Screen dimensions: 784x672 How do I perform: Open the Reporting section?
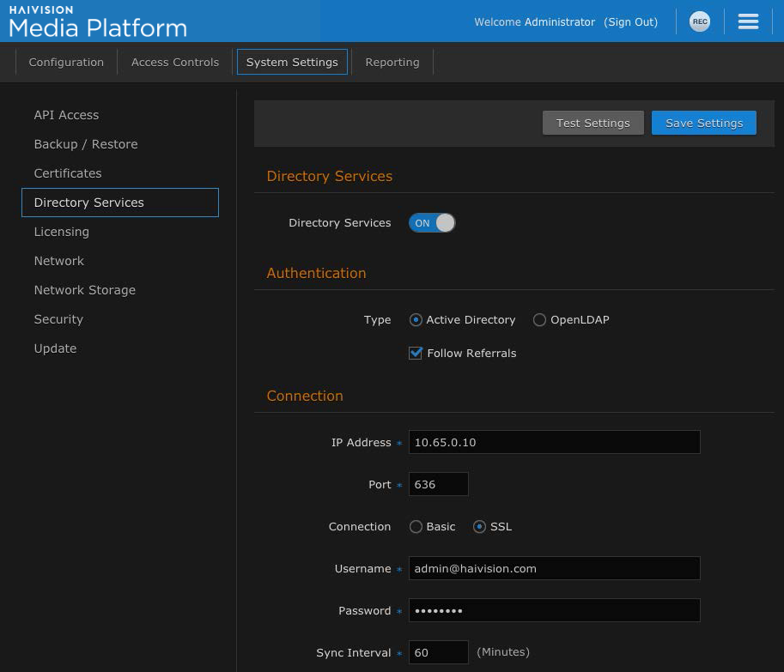pos(392,62)
